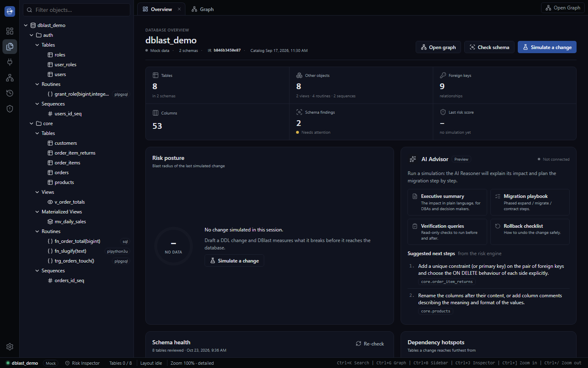Viewport: 588px width, 368px height.
Task: Click the Filter objects search field
Action: tap(76, 10)
